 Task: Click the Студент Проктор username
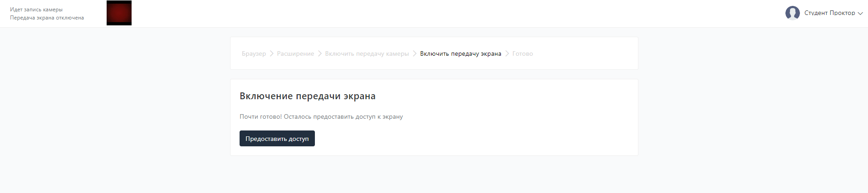[x=829, y=13]
